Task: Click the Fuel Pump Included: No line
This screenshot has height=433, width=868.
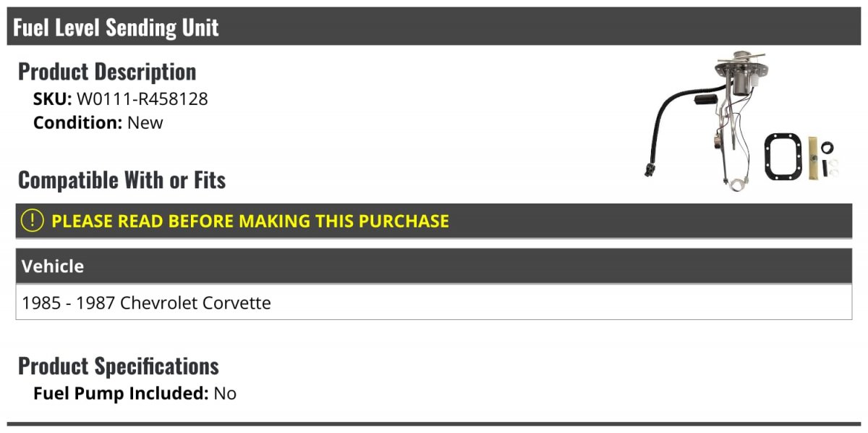Action: (x=135, y=394)
